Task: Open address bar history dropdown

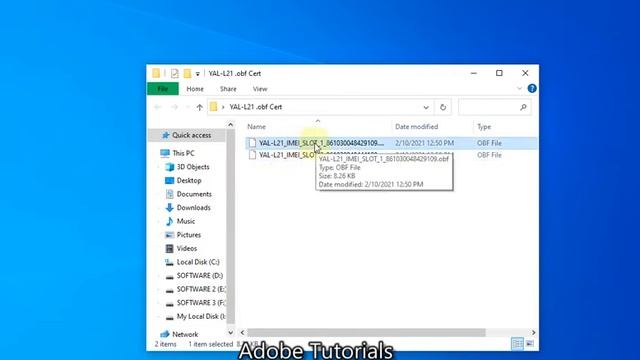Action: point(426,107)
